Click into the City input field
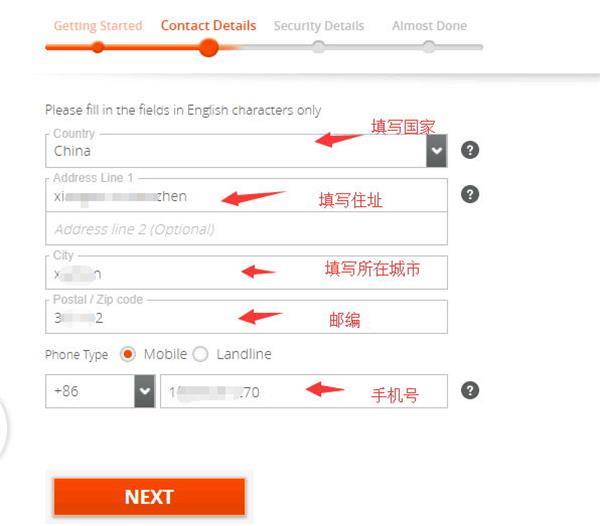Viewport: 600px width, 526px height. pos(246,273)
